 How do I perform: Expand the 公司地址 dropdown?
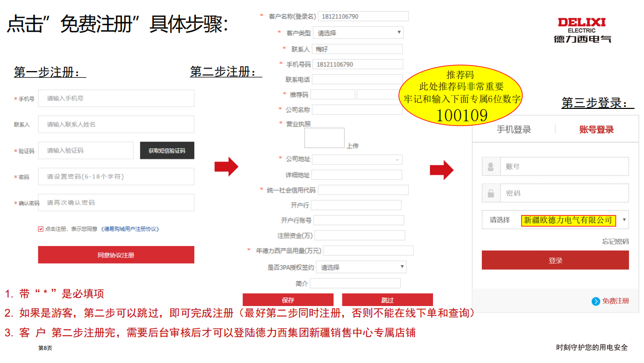(x=357, y=159)
